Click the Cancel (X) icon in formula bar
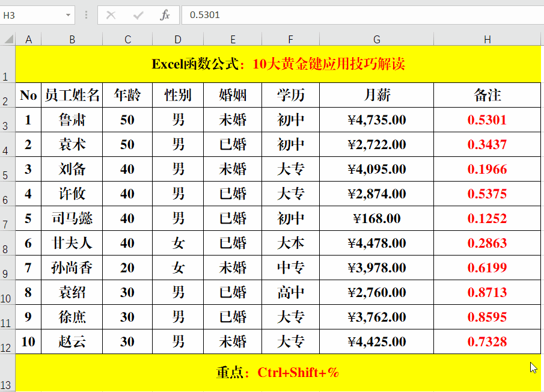Screen dimensions: 544x392 click(111, 15)
